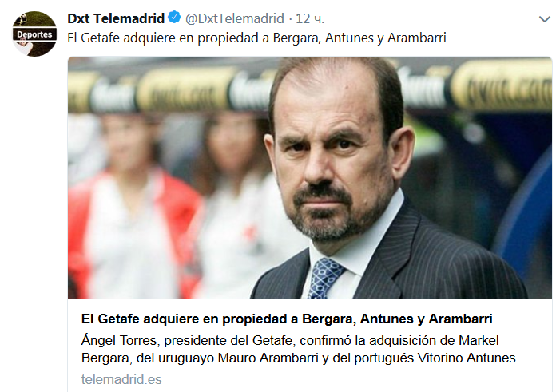Viewport: 556px width, 392px height.
Task: Open the Dxt Telemadrid profile avatar
Action: 34,34
